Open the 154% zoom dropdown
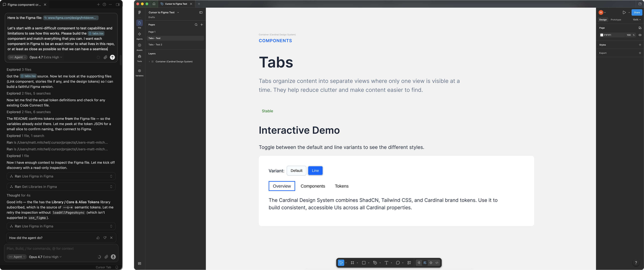644x270 pixels. pyautogui.click(x=636, y=19)
